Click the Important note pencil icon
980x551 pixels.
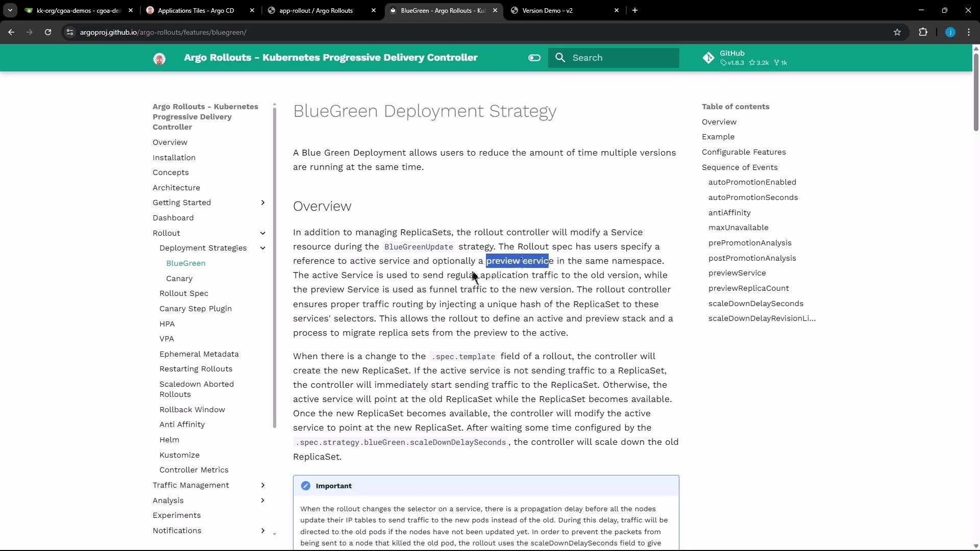pyautogui.click(x=305, y=486)
